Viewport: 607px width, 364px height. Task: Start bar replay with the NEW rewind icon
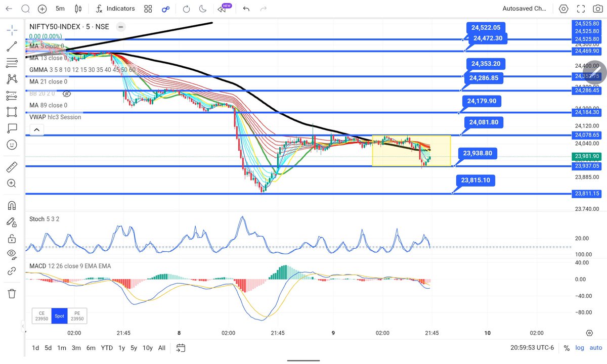(x=223, y=9)
